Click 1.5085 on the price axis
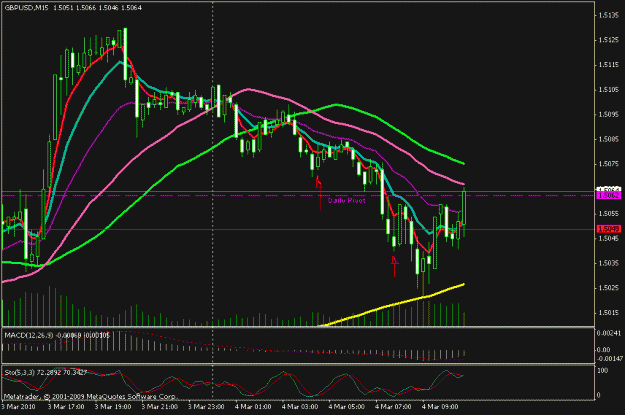This screenshot has width=625, height=415. pyautogui.click(x=609, y=139)
